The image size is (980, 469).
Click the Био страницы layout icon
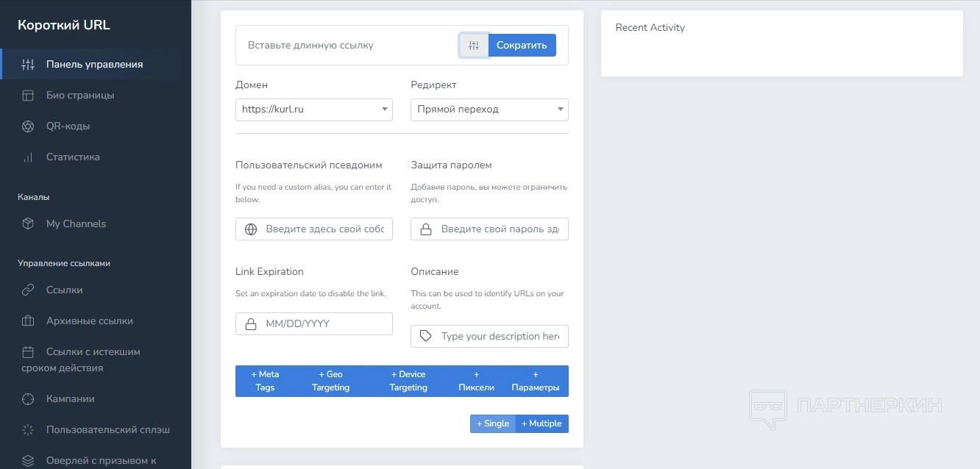28,96
